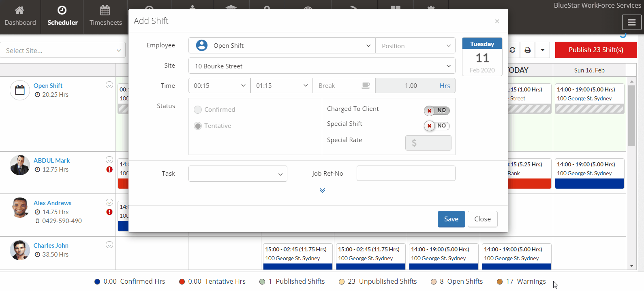
Task: Publish 23 Shift(s)
Action: (596, 50)
